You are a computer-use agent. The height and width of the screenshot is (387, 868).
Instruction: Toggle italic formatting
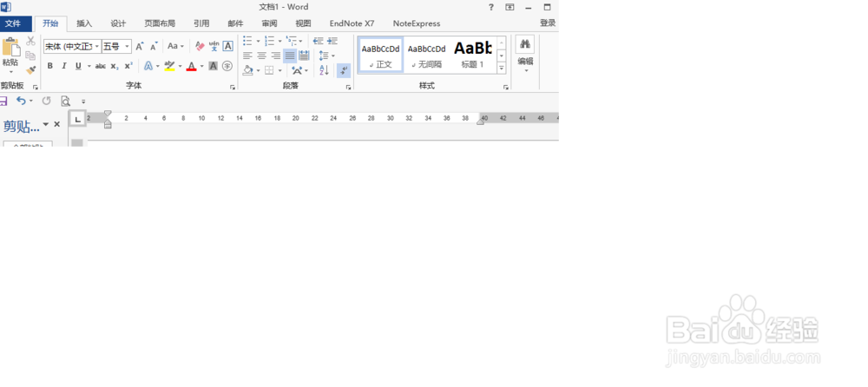coord(63,66)
